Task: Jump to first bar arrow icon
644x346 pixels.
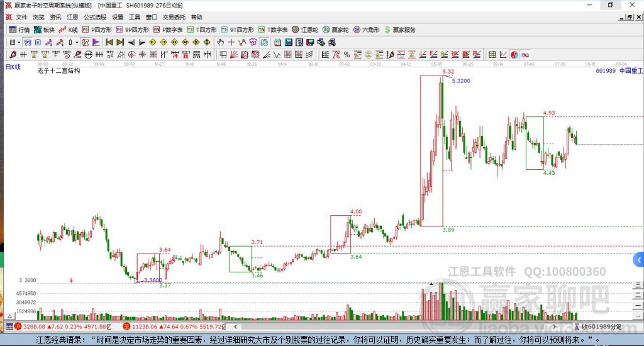Action: (x=109, y=42)
